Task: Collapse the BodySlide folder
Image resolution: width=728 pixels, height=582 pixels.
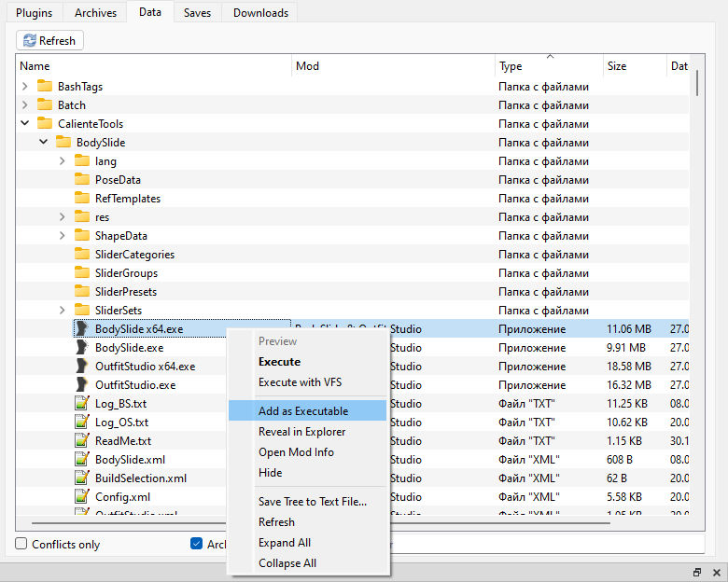Action: point(44,142)
